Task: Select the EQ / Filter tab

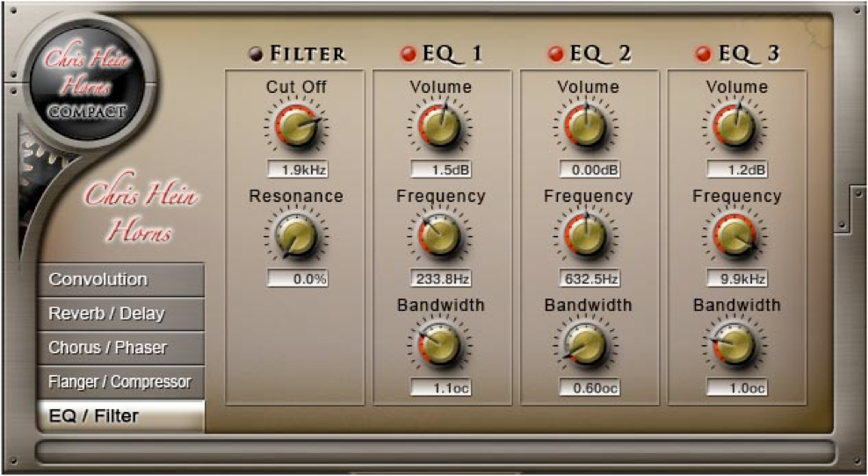Action: 120,416
